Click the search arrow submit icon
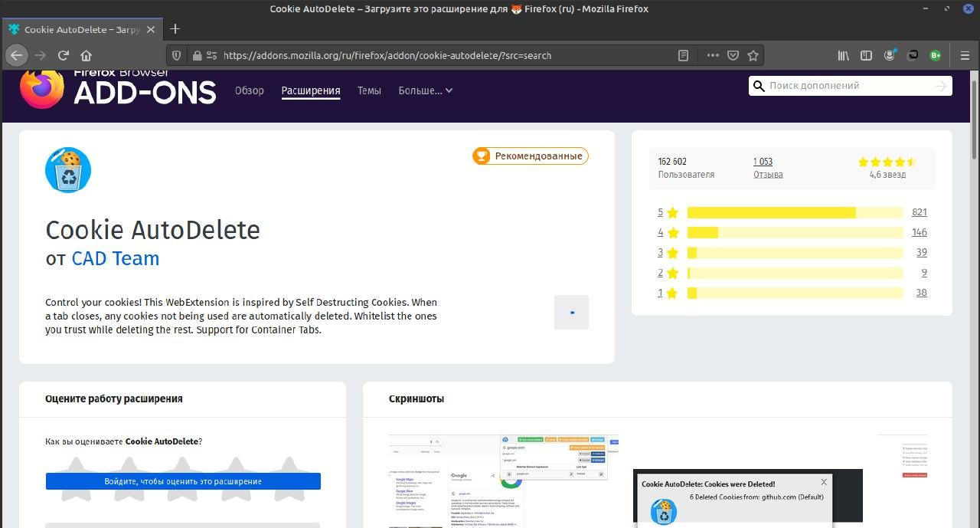This screenshot has height=528, width=980. [x=941, y=86]
